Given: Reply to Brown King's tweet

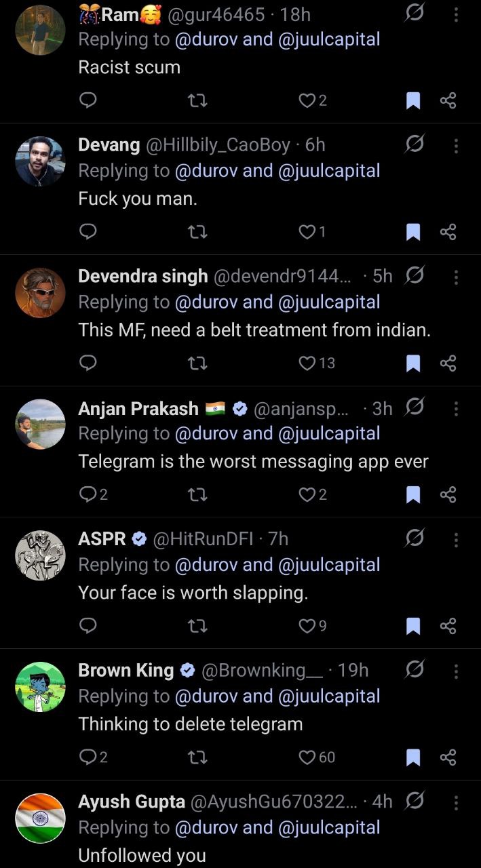Looking at the screenshot, I should (x=88, y=757).
